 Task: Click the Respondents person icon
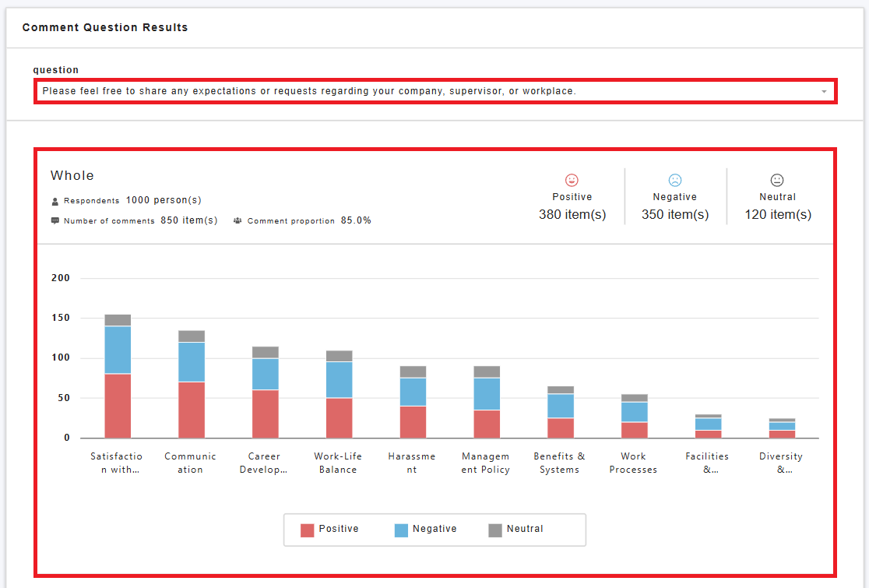coord(55,201)
